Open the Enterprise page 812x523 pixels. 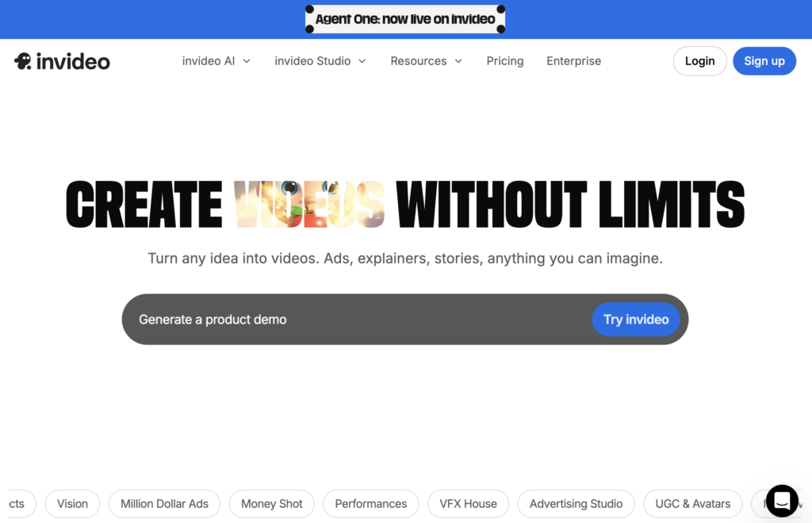coord(573,61)
